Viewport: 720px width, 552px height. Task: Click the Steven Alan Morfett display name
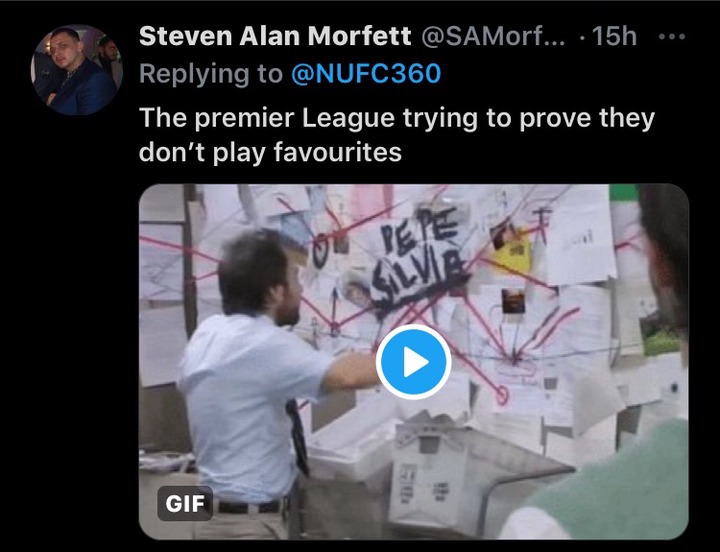(x=275, y=36)
